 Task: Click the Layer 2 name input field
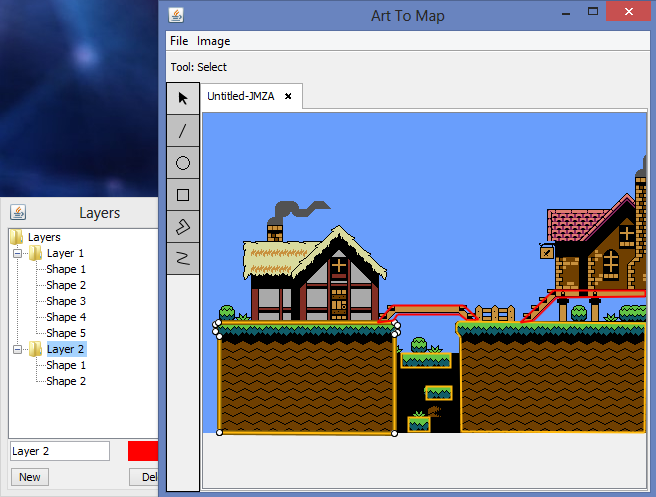pyautogui.click(x=60, y=451)
